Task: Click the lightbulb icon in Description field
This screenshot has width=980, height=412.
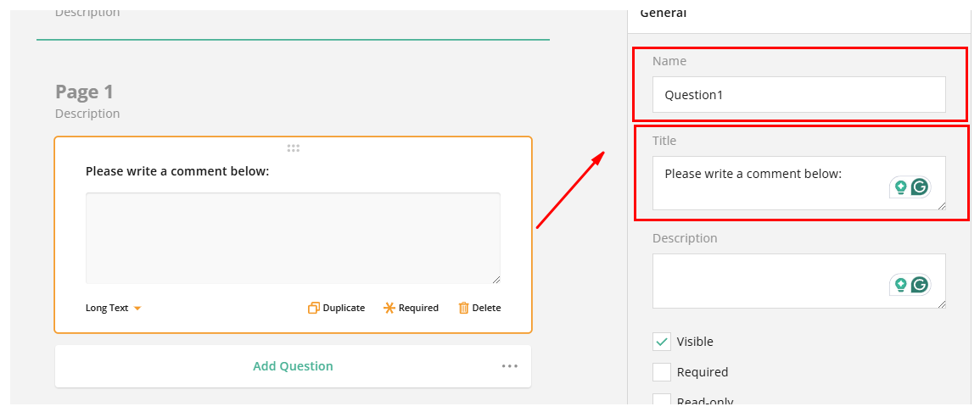Action: 900,286
